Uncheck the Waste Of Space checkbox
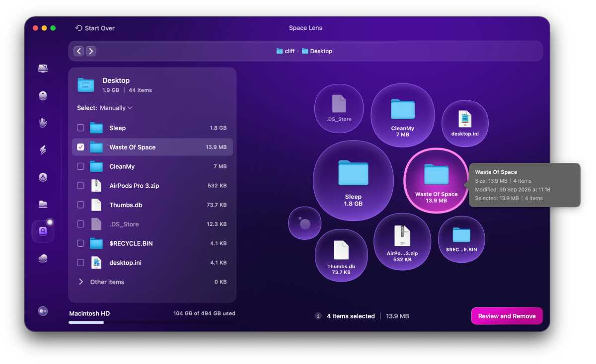This screenshot has width=596, height=364. point(80,147)
